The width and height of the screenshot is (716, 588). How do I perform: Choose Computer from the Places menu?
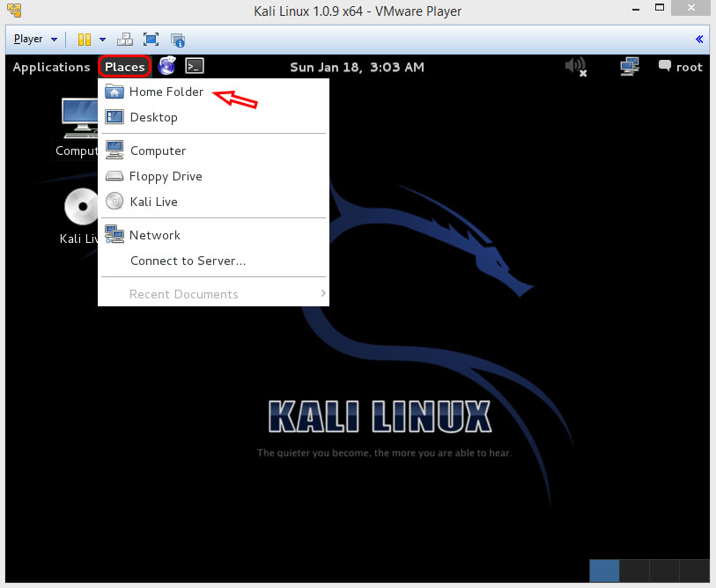coord(213,151)
